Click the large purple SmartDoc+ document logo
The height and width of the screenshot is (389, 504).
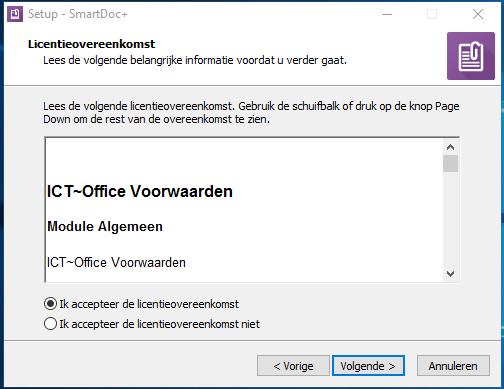[471, 56]
